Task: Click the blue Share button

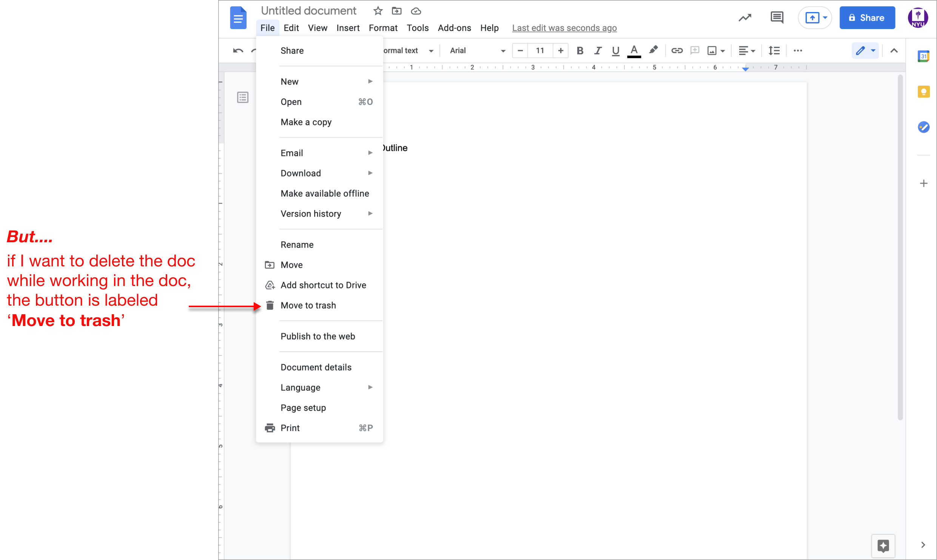Action: pyautogui.click(x=867, y=18)
